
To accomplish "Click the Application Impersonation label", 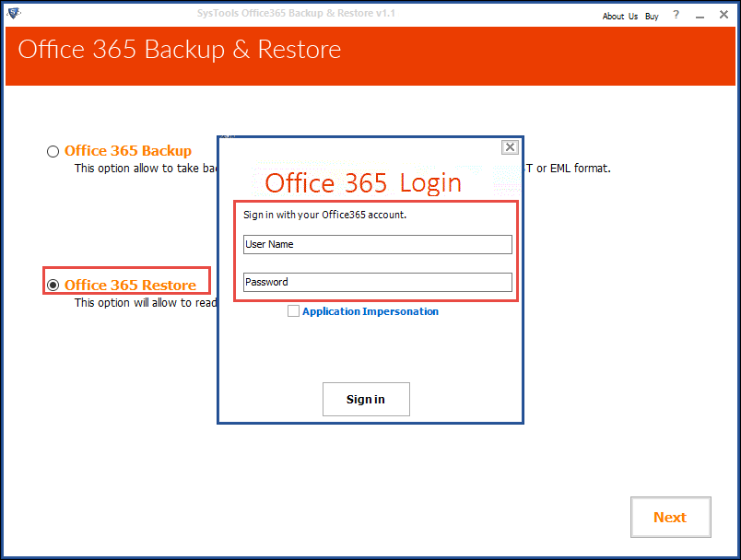I will click(370, 311).
